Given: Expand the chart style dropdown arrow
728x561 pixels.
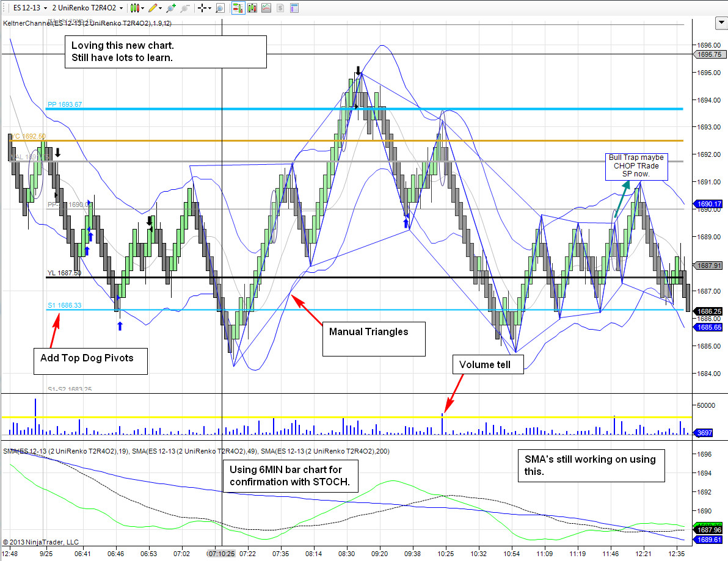Looking at the screenshot, I should 142,8.
